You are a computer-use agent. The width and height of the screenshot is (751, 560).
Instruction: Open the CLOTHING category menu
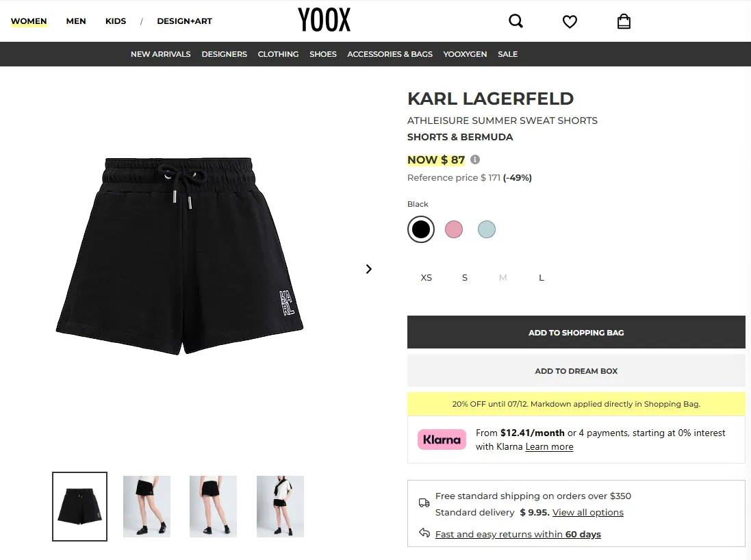(x=278, y=54)
